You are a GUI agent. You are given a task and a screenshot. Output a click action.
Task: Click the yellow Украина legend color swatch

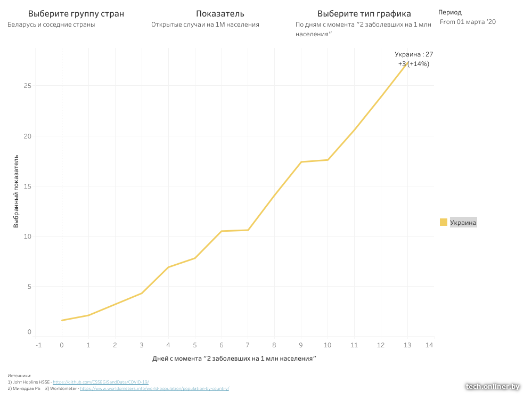[x=444, y=222]
